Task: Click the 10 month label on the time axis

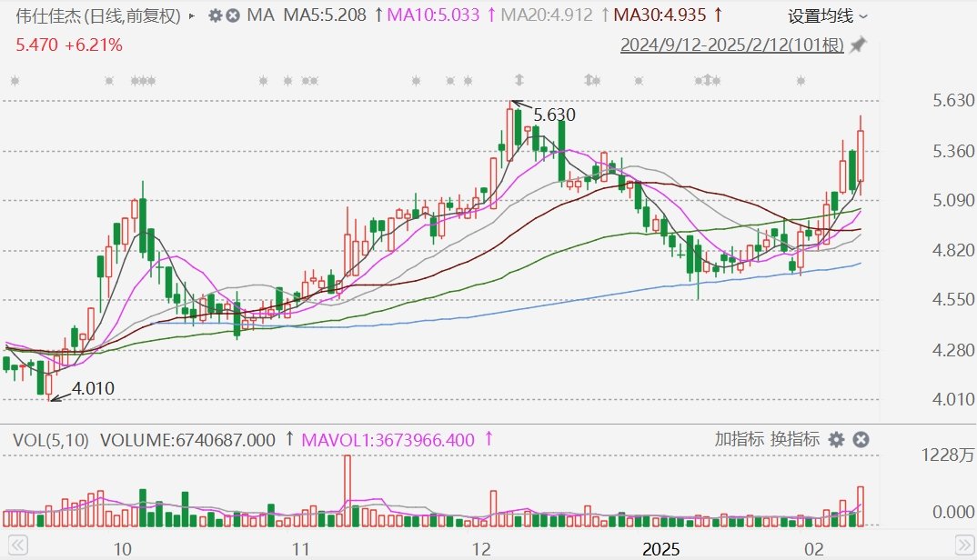Action: coord(123,549)
